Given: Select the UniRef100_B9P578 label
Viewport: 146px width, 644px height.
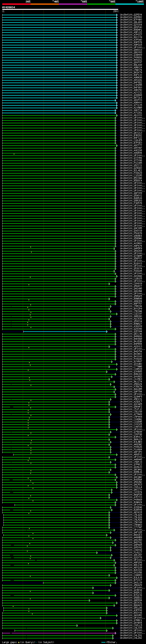Looking at the screenshot, I should pyautogui.click(x=131, y=42).
